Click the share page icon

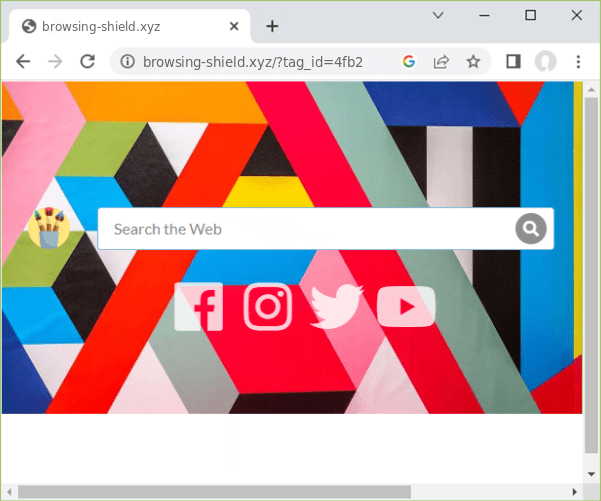(441, 62)
